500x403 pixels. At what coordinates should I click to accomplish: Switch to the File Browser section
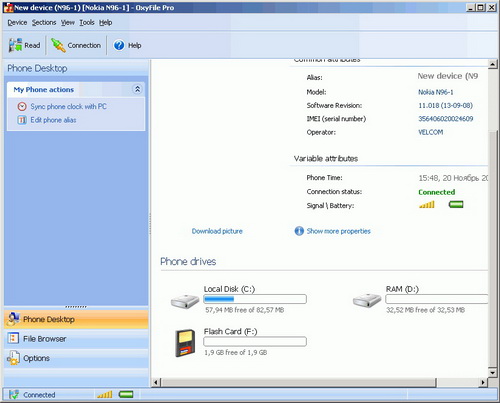(x=76, y=339)
